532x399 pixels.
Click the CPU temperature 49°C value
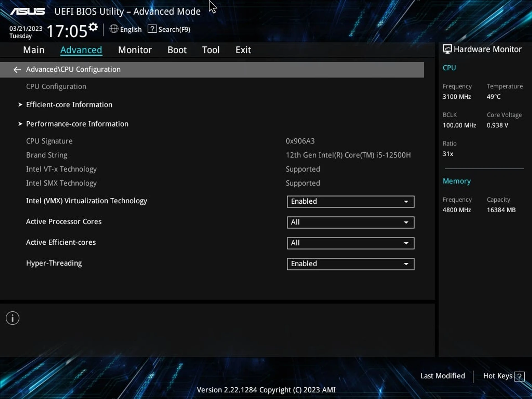(x=493, y=97)
